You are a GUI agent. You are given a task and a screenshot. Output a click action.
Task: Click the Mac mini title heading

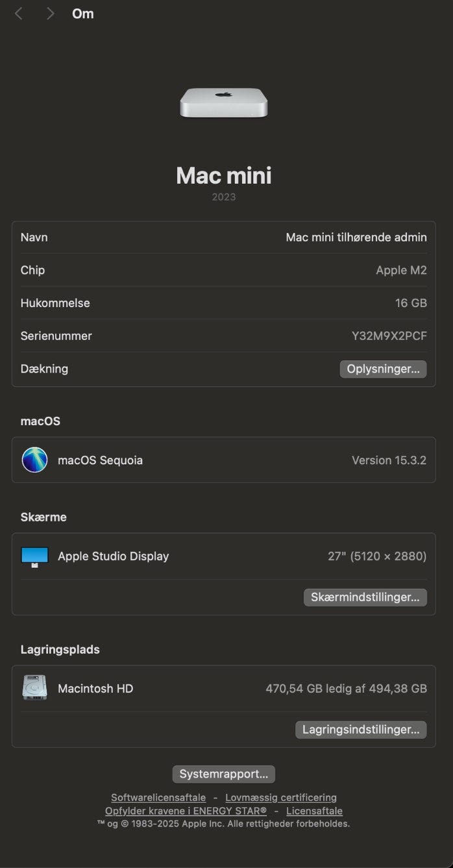(x=224, y=175)
